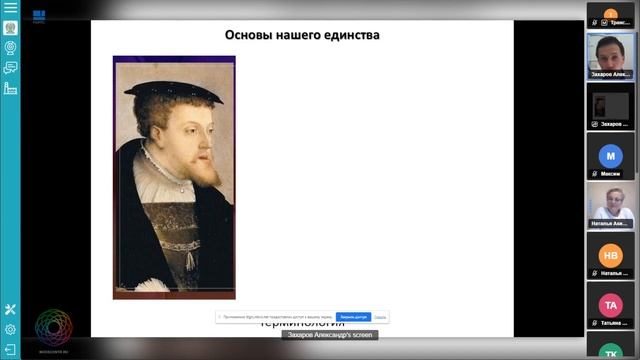Select the Максим participant tile
640x360 pixels.
click(x=611, y=156)
